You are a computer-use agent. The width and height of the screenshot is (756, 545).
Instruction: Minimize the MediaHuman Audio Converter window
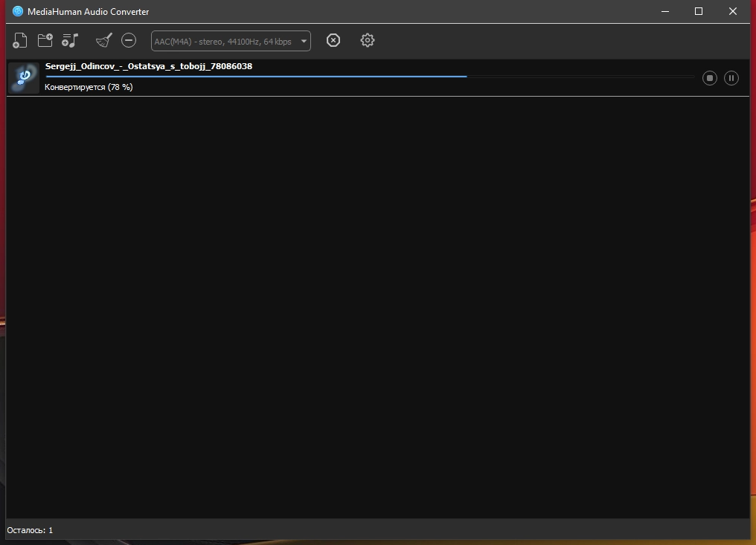click(665, 11)
